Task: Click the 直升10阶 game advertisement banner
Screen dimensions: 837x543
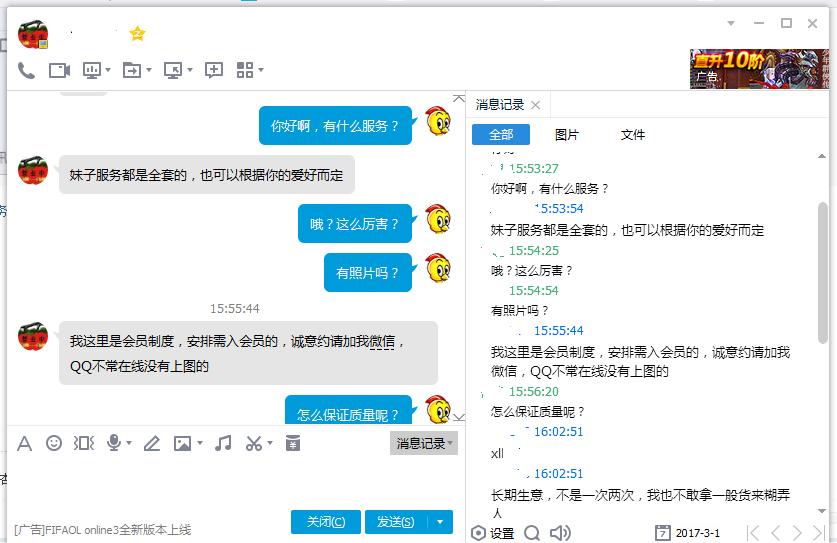Action: pyautogui.click(x=759, y=68)
